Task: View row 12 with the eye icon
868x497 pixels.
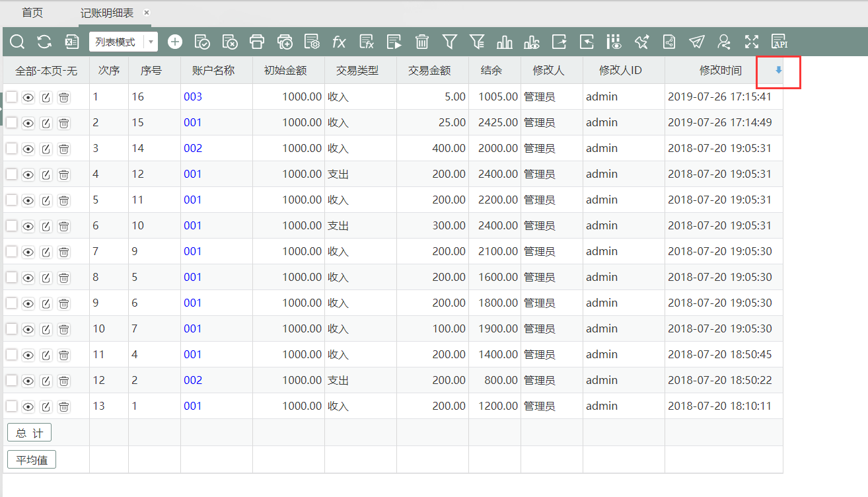Action: pos(28,381)
